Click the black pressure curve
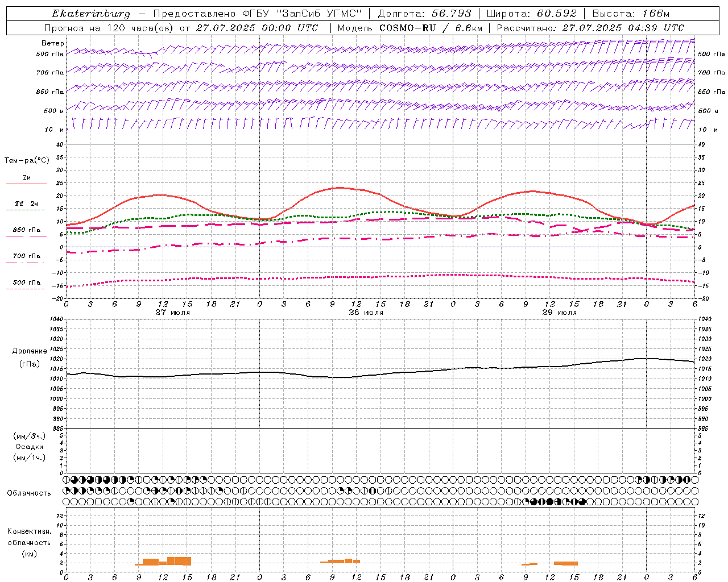Viewport: 728px width, 582px height. coord(381,373)
